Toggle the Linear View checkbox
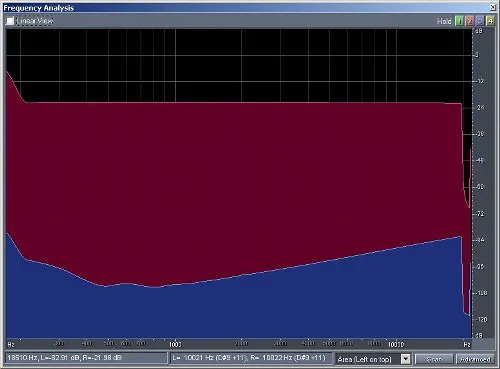This screenshot has width=500, height=369. pos(10,21)
